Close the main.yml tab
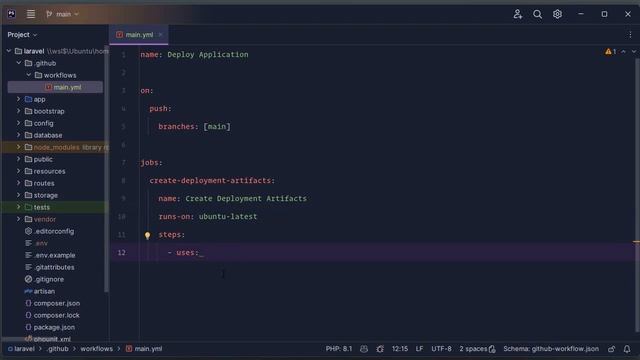 click(x=161, y=35)
